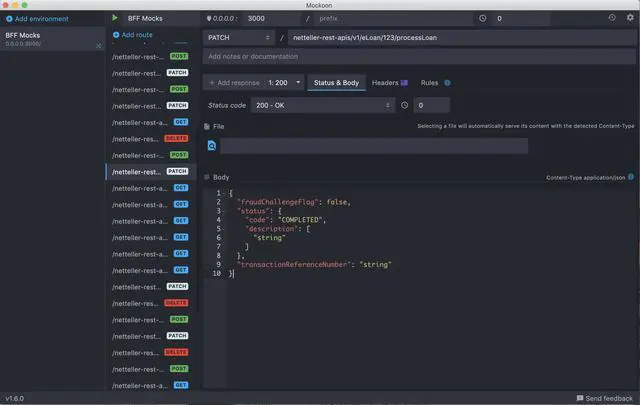Screen dimensions: 640x405
Task: Click the environment latency field in the top bar
Action: point(521,18)
